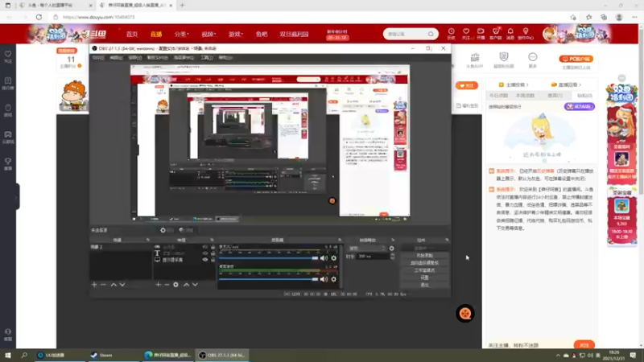
Task: Adjust the first mixer volume slider
Action: (x=269, y=258)
